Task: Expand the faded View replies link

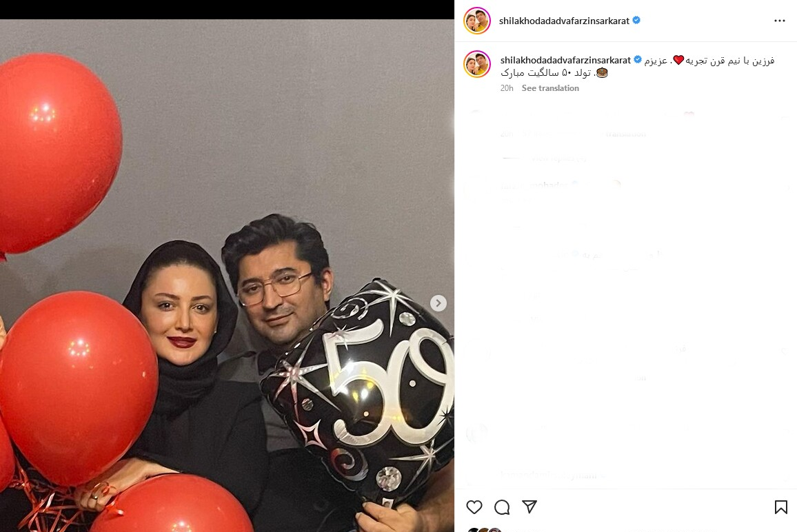Action: 558,158
